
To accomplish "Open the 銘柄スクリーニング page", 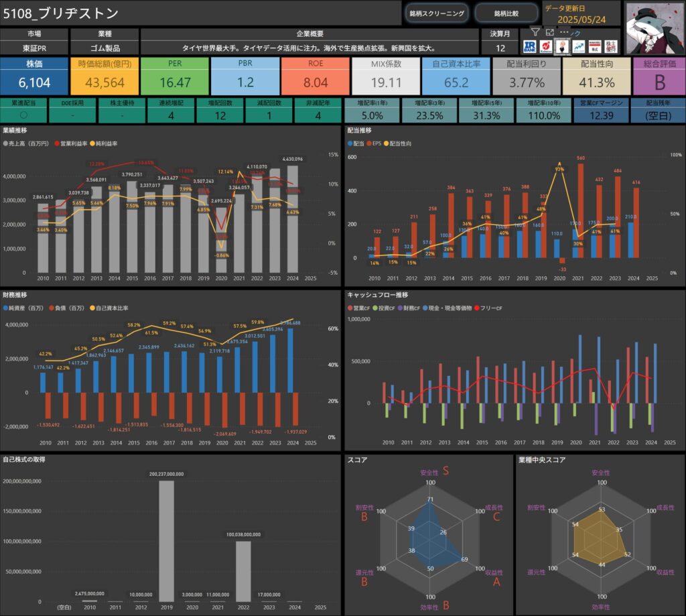I will (437, 13).
